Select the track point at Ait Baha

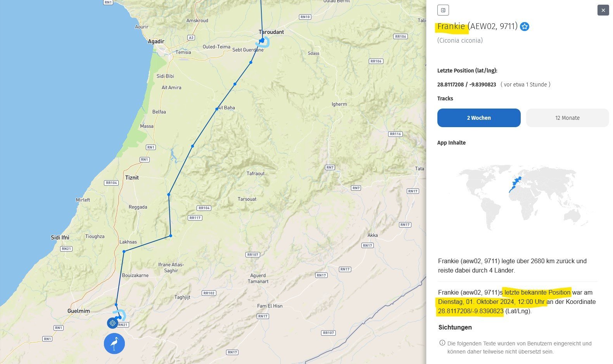217,109
